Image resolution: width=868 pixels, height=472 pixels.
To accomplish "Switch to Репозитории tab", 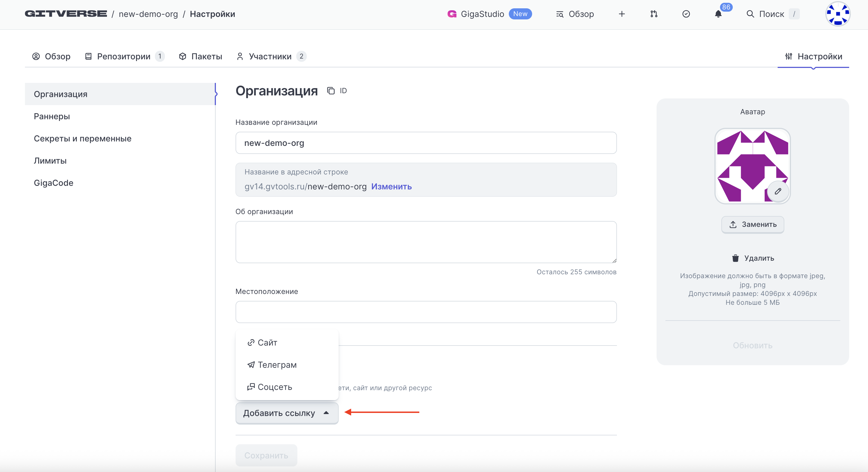I will (124, 56).
